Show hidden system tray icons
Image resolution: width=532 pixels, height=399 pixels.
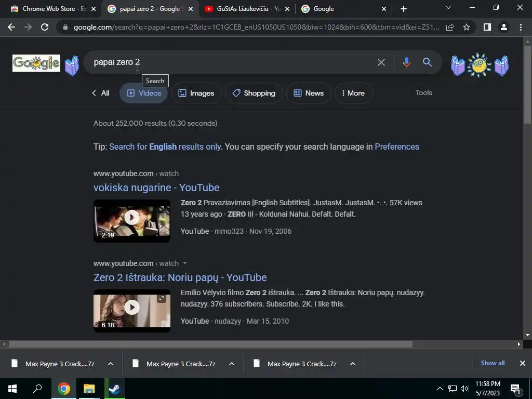(440, 389)
